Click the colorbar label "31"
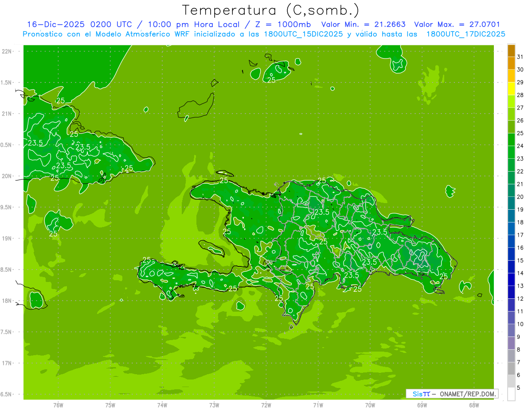532x411 pixels. click(x=520, y=57)
